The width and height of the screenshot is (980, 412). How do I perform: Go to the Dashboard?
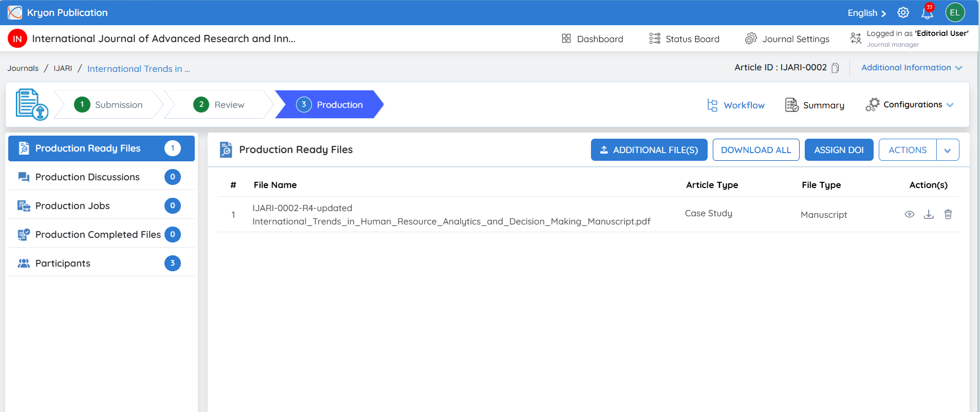point(592,39)
